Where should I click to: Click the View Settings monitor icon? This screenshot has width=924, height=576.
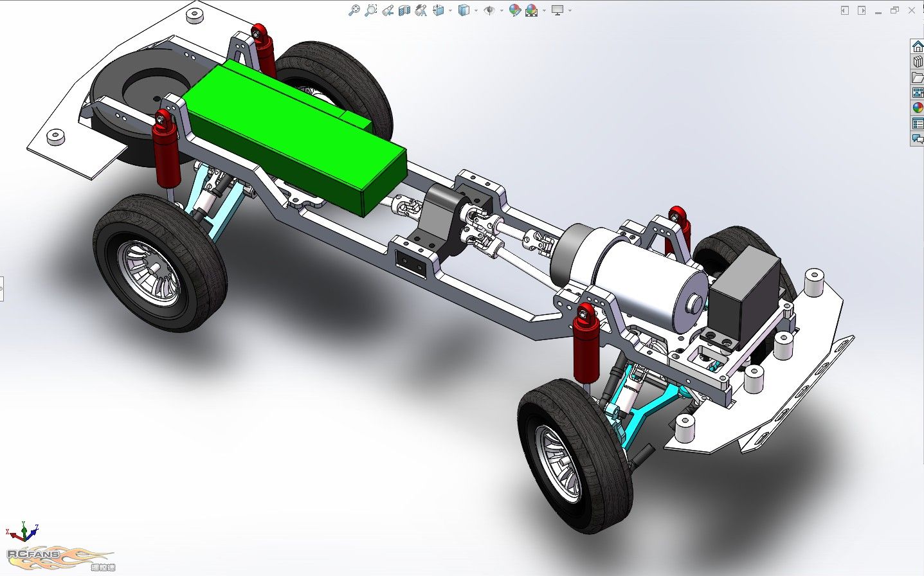[557, 10]
